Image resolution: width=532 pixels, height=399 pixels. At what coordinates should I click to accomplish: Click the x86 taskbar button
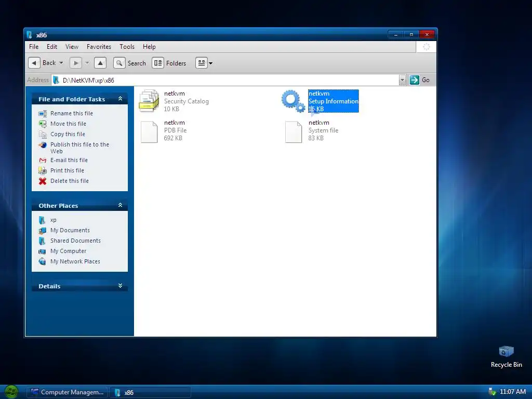point(150,392)
